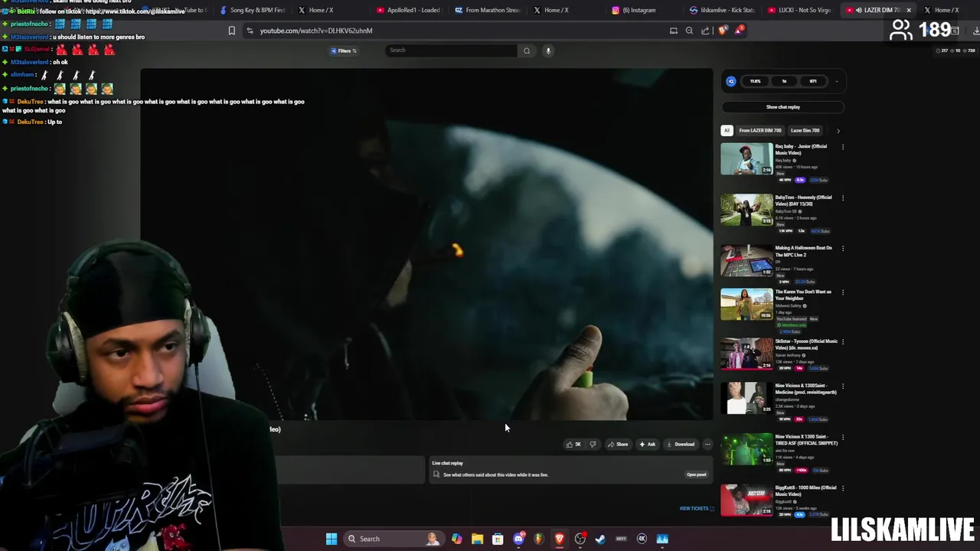This screenshot has width=980, height=551.
Task: Switch to LUCKI - Not So Virgo tab
Action: (801, 10)
